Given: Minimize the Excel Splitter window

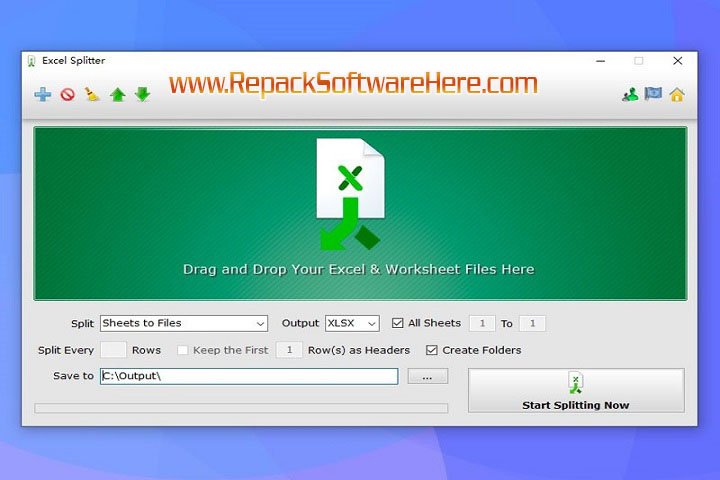Looking at the screenshot, I should 601,61.
